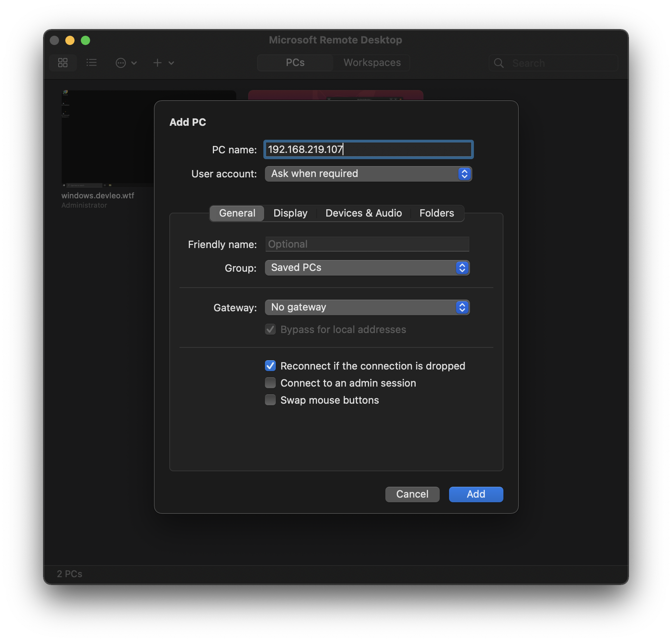Image resolution: width=672 pixels, height=642 pixels.
Task: Open the Group dropdown showing Saved PCs
Action: coord(367,268)
